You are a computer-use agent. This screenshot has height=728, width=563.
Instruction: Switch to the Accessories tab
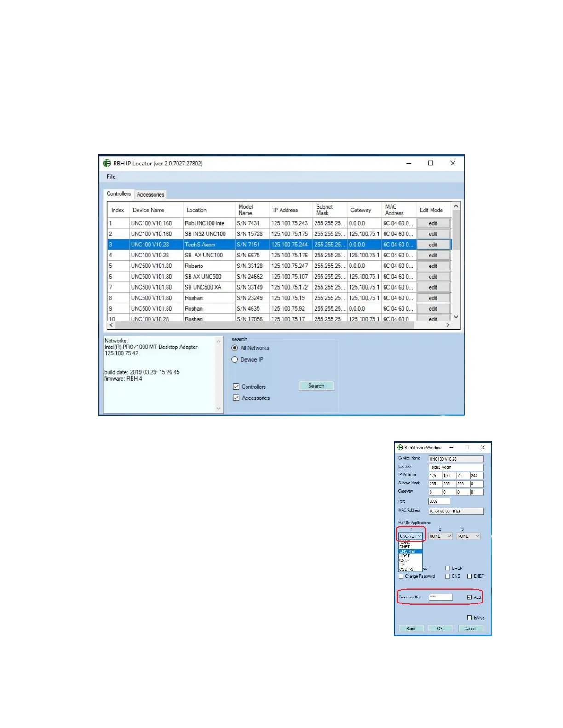150,195
